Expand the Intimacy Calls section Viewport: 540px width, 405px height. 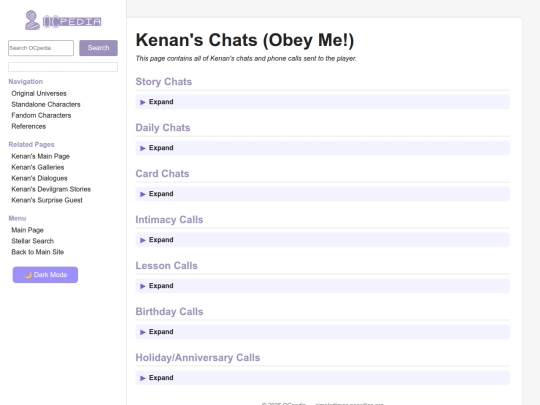coord(322,240)
